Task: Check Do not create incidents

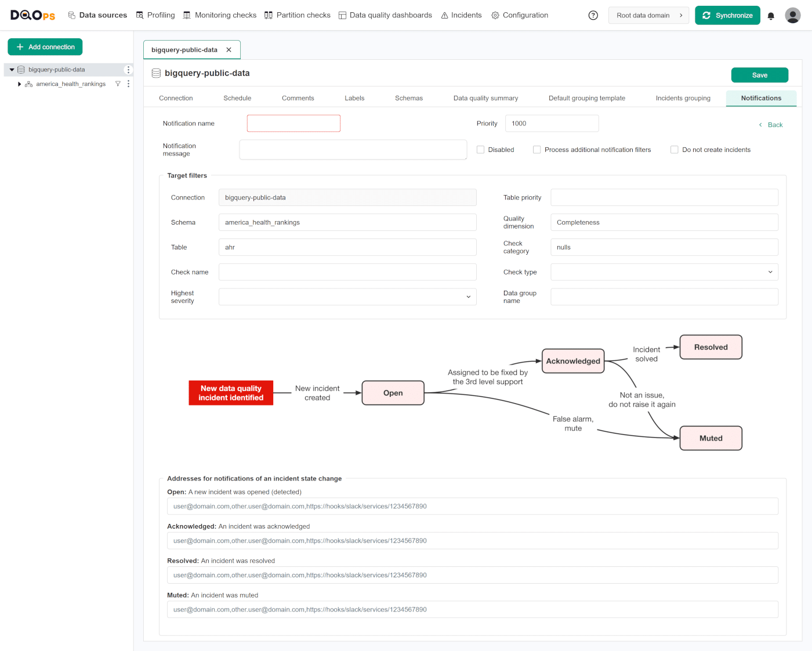Action: coord(675,150)
